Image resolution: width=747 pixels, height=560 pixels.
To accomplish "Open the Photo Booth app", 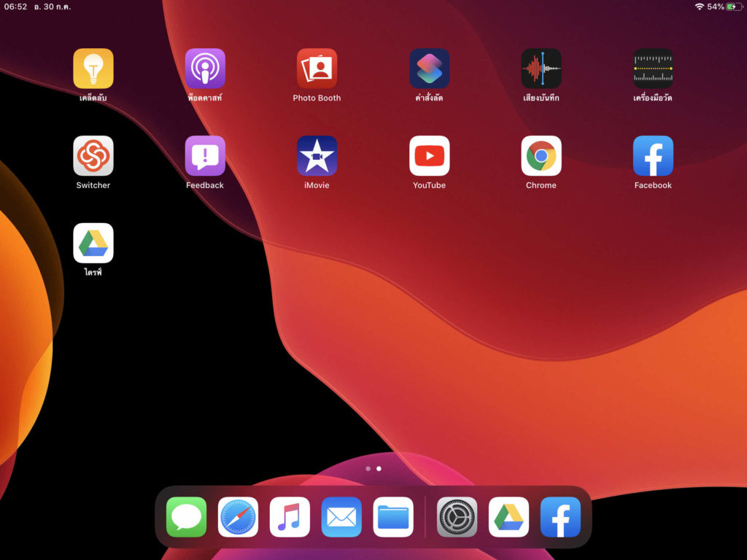I will [x=317, y=68].
